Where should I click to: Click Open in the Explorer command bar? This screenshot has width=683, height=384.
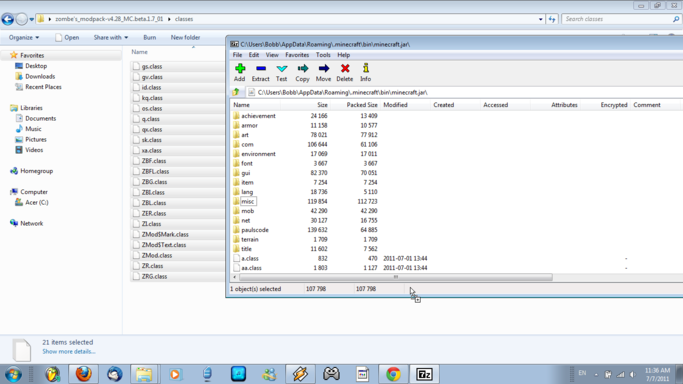(x=67, y=37)
